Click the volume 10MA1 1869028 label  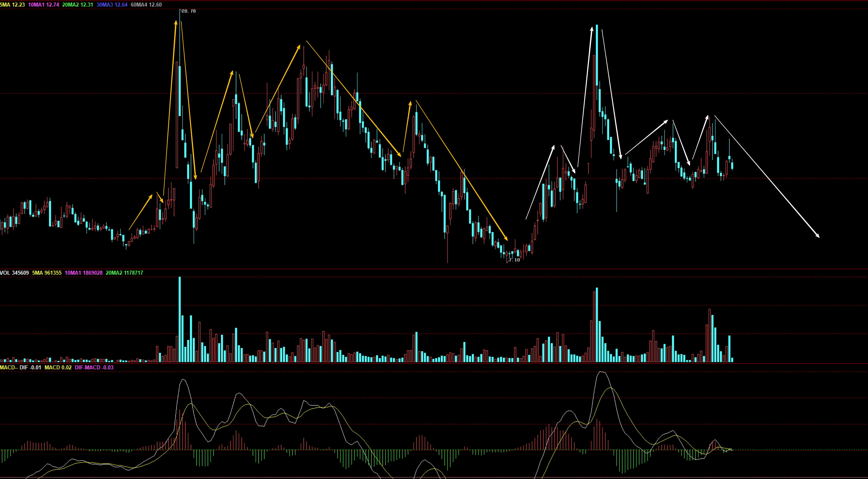[83, 273]
